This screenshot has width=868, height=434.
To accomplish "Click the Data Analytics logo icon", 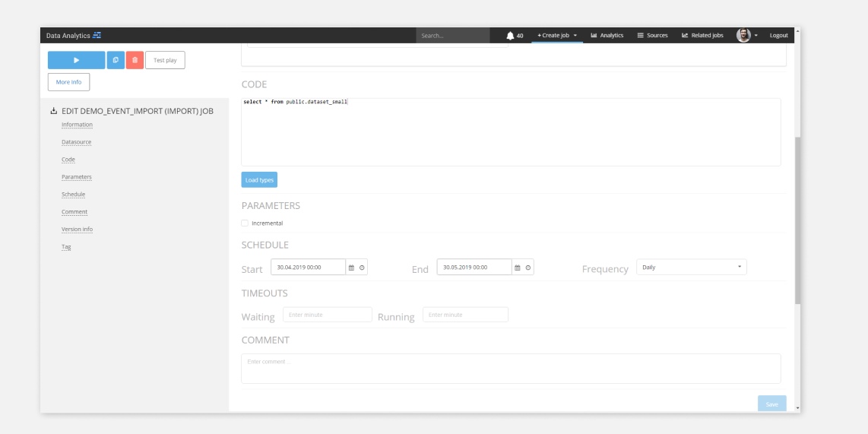I will tap(97, 35).
